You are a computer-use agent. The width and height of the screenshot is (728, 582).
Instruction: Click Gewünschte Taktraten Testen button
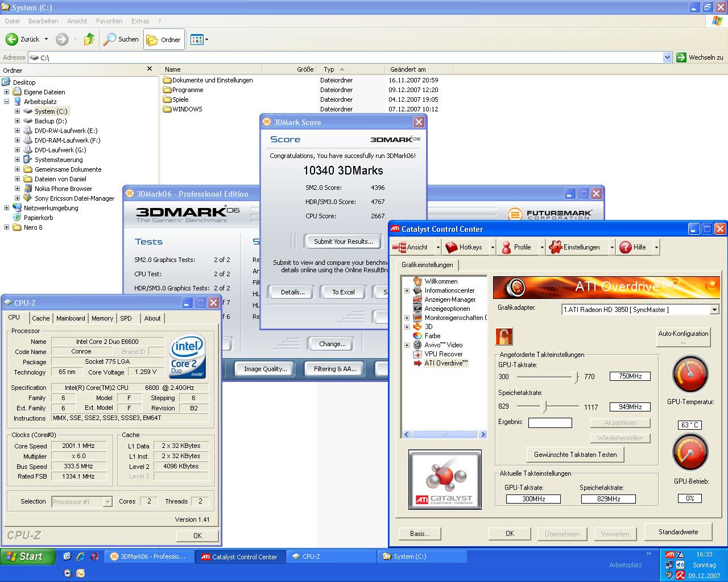click(575, 455)
